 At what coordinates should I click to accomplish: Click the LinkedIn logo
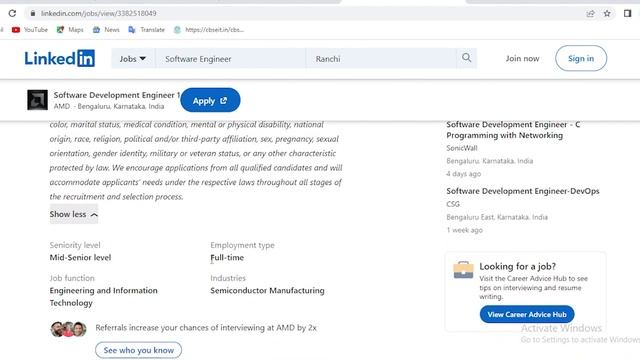(x=60, y=58)
